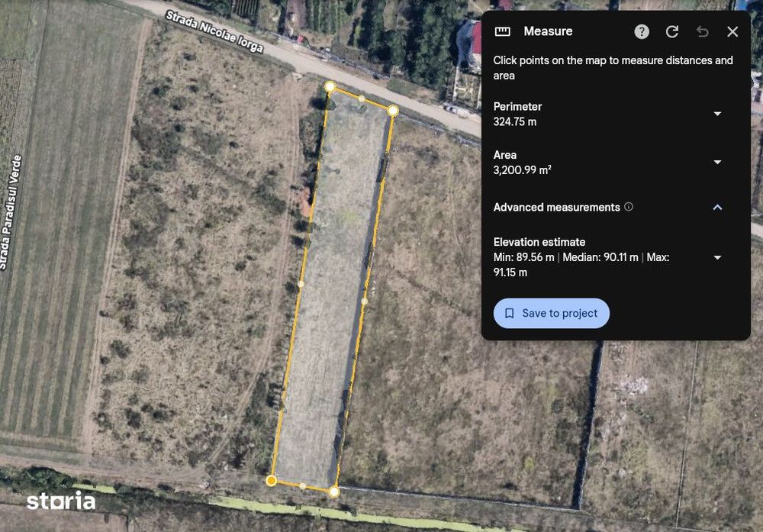Click the Strada Nicolae Iorga street label
The image size is (763, 532).
click(214, 31)
